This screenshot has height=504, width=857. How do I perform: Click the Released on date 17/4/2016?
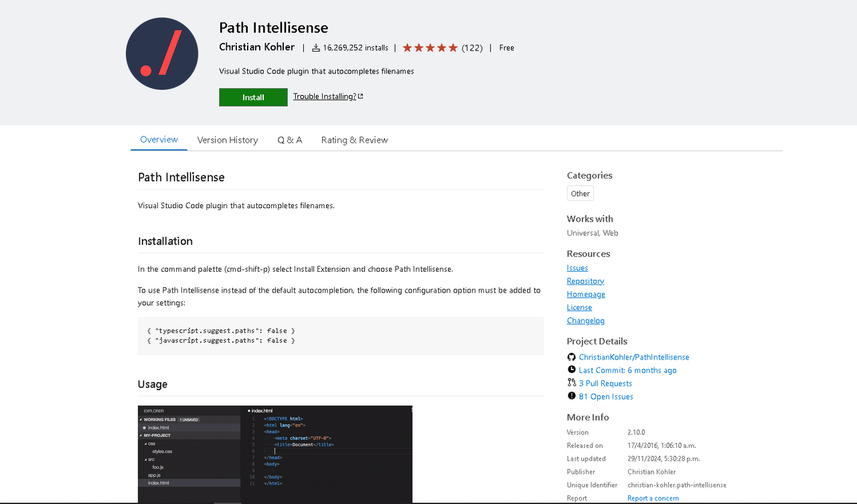pyautogui.click(x=661, y=445)
